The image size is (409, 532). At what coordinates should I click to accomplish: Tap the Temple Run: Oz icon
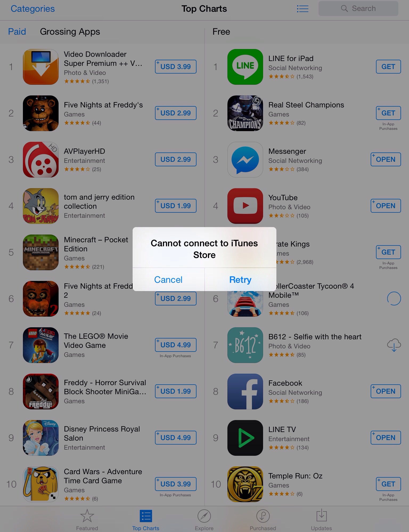click(x=245, y=484)
